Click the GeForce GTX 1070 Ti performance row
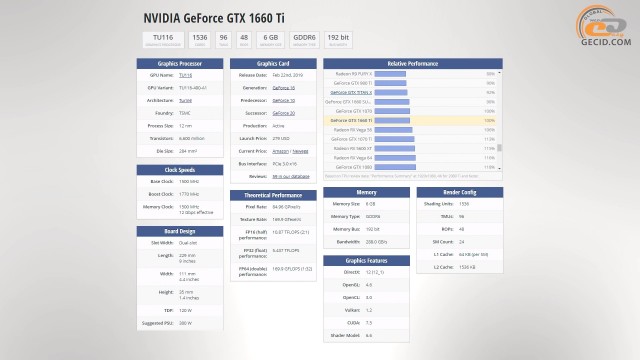This screenshot has height=360, width=640. 410,139
